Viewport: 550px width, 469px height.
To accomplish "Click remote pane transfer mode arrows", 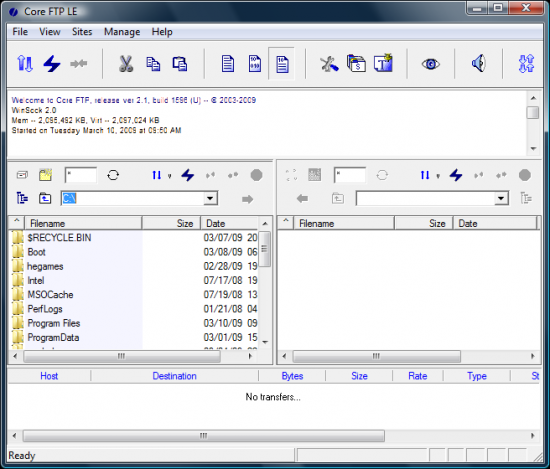I will coord(425,175).
